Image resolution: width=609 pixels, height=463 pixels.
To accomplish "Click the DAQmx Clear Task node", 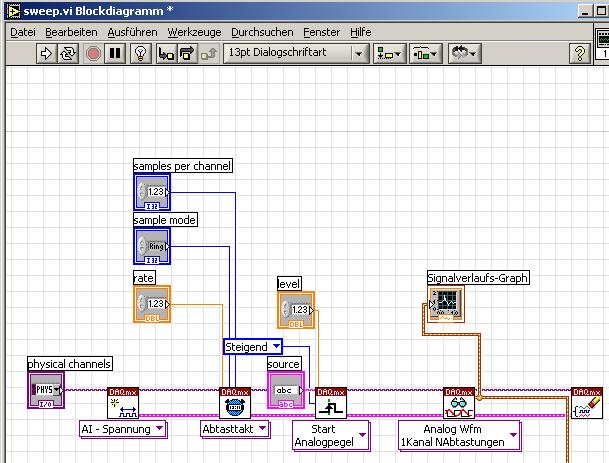I will point(587,403).
